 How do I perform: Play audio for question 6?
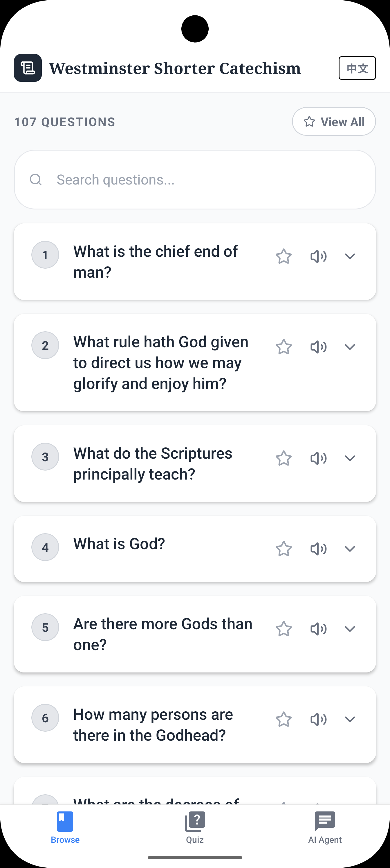tap(318, 719)
